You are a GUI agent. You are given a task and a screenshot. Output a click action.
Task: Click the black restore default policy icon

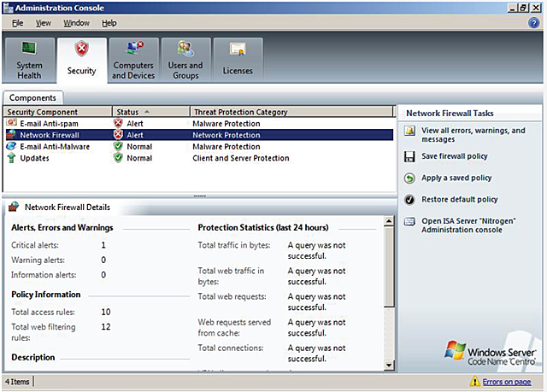point(409,200)
